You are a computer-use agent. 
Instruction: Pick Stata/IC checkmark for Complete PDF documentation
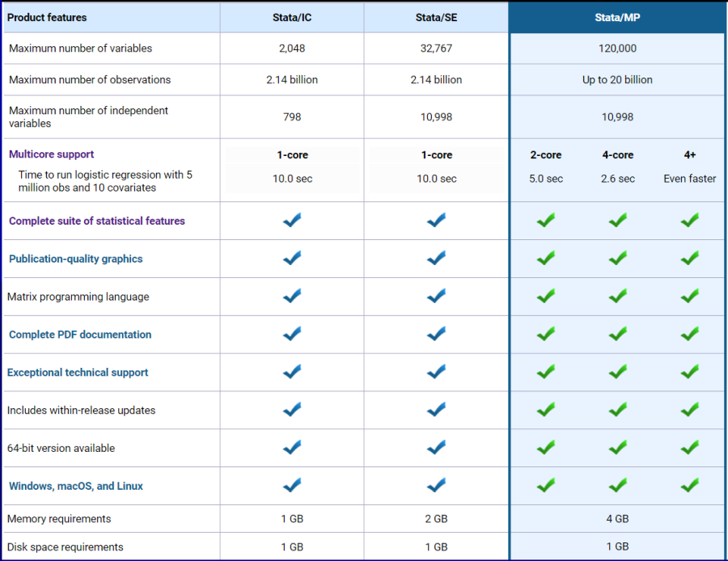pos(292,334)
